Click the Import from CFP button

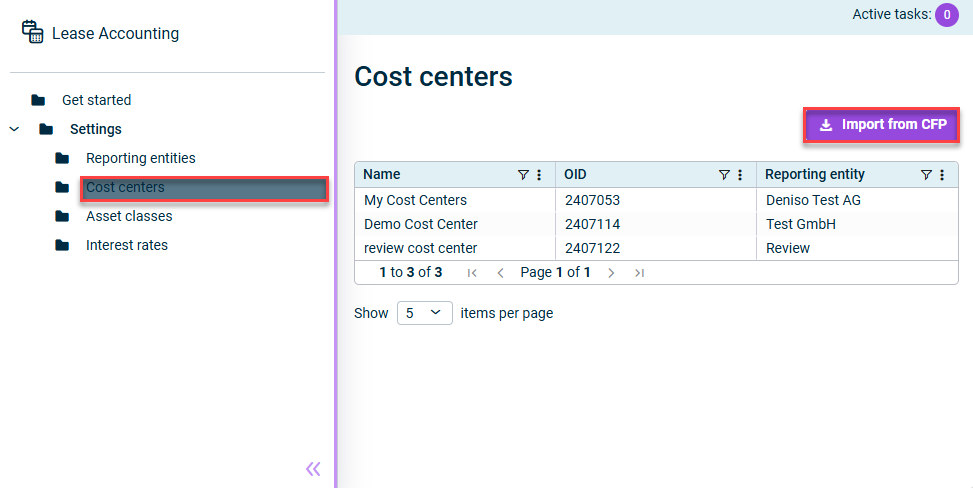click(882, 125)
